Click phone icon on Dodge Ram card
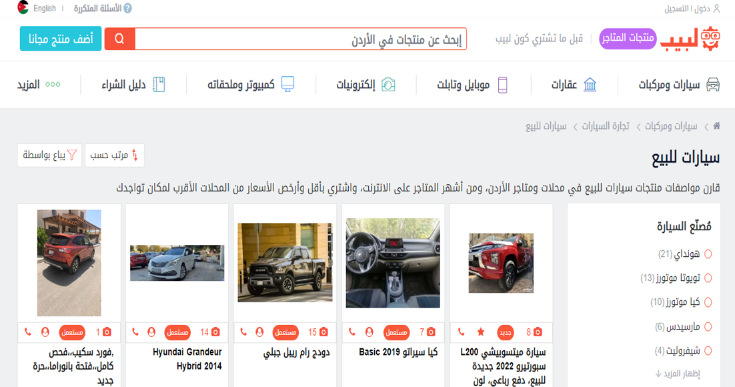The width and height of the screenshot is (735, 387). (243, 332)
